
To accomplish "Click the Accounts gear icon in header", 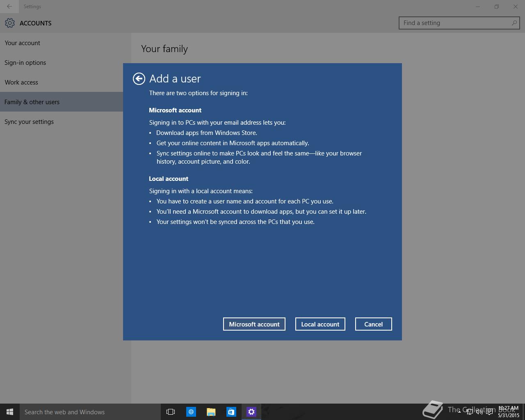I will (10, 23).
